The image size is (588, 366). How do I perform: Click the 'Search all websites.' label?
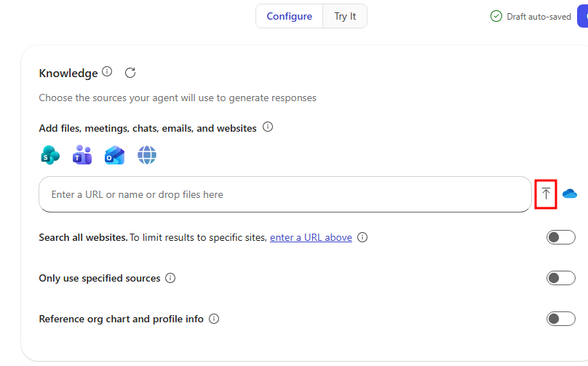click(83, 238)
